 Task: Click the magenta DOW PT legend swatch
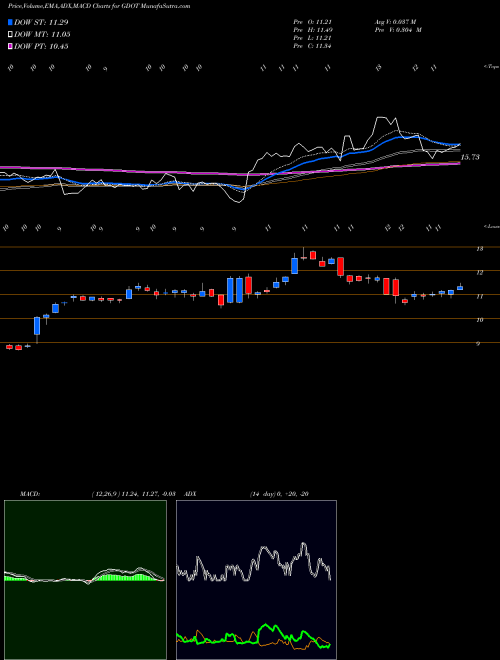10,46
